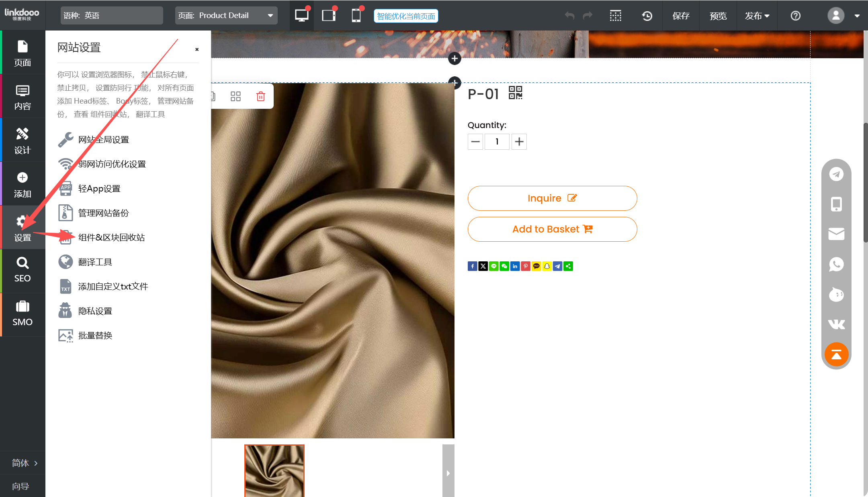Select SEO in left sidebar
The height and width of the screenshot is (497, 868).
[x=23, y=270]
